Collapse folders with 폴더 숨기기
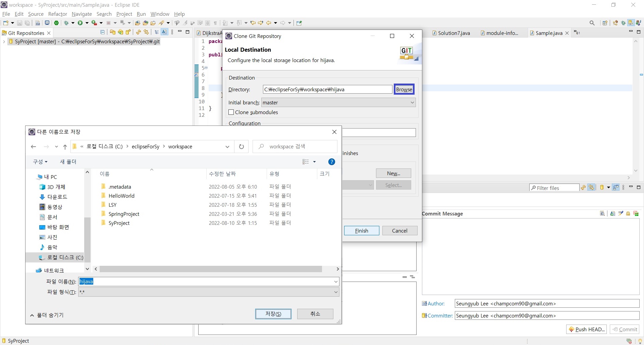Screen dimensions: 644x345 coord(47,315)
